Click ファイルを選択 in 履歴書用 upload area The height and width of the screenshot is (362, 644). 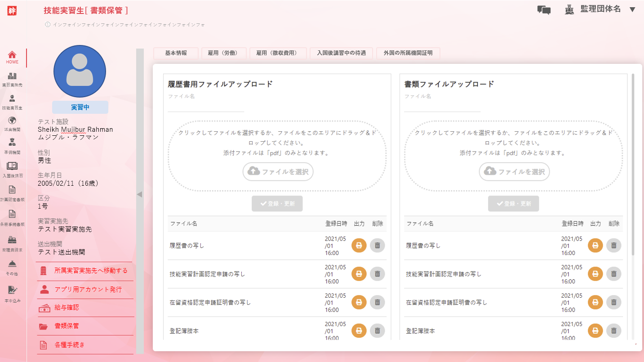(x=278, y=172)
